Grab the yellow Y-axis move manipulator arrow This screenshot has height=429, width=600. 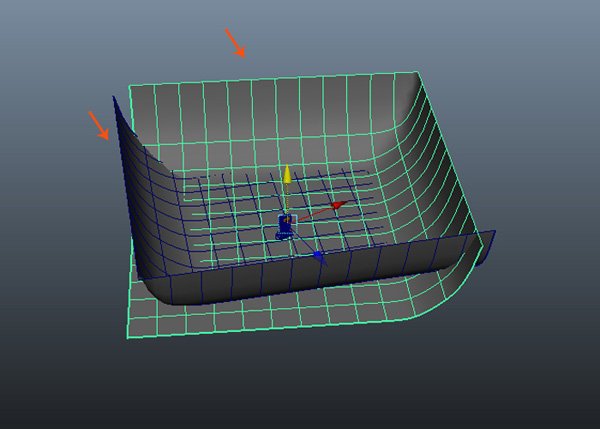point(287,174)
